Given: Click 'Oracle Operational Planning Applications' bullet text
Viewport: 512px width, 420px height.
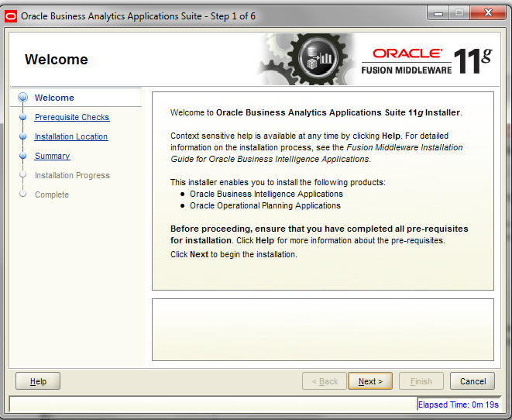Looking at the screenshot, I should (x=265, y=206).
